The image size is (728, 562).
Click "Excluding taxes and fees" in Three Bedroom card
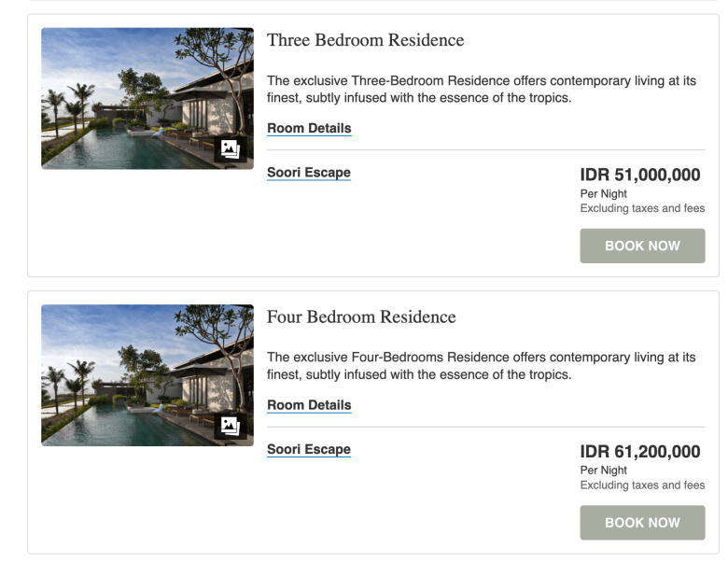click(x=642, y=208)
